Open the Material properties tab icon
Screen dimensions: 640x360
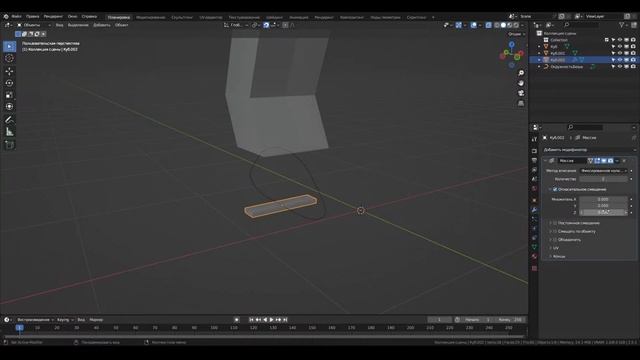pos(534,257)
